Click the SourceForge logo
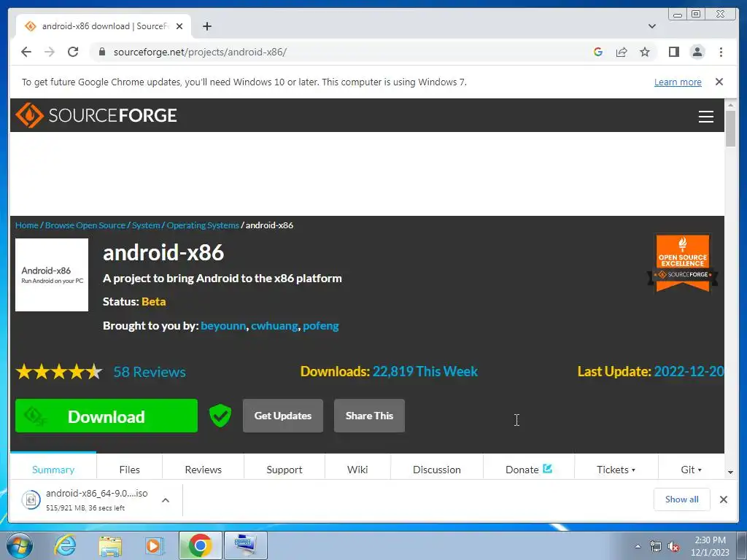 pyautogui.click(x=96, y=115)
